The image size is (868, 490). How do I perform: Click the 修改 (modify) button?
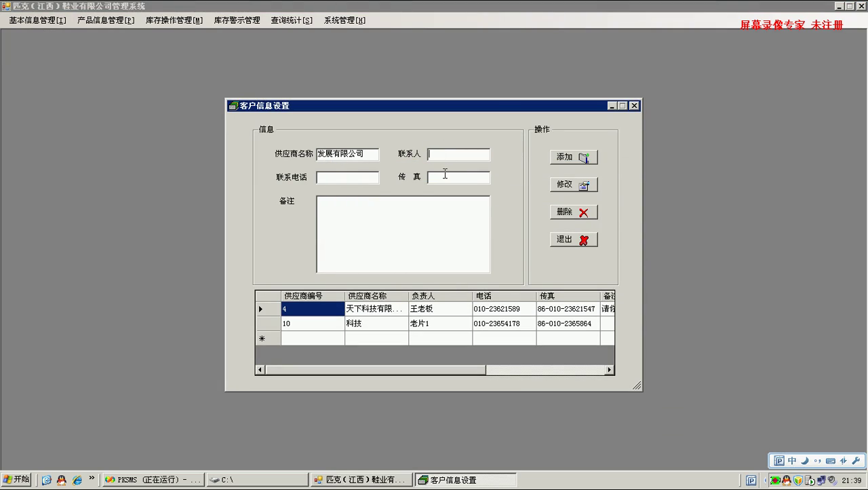[x=574, y=185]
